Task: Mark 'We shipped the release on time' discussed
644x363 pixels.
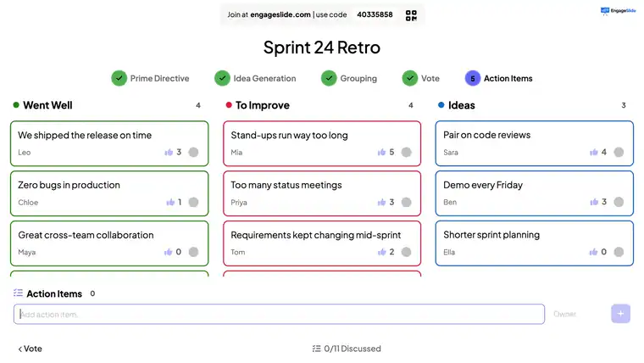Action: 193,152
